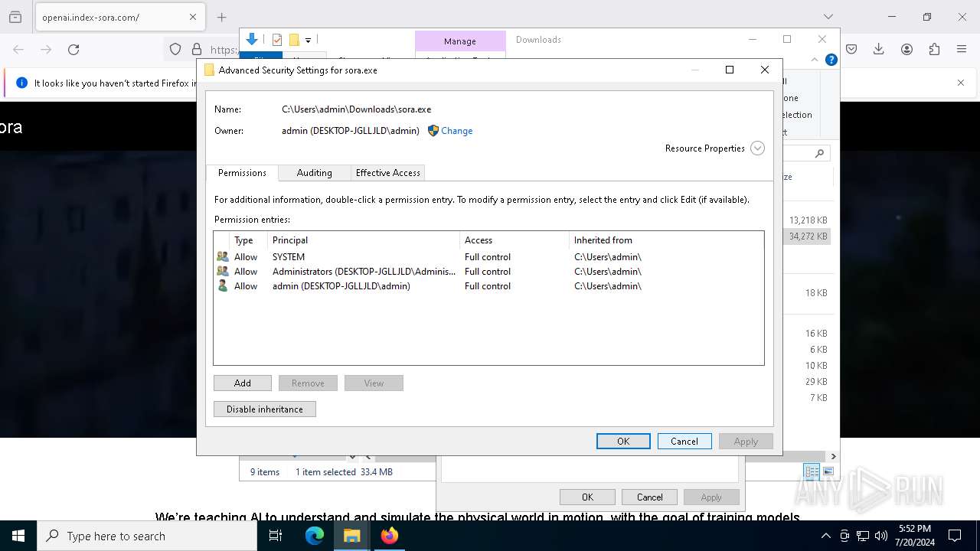Screen dimensions: 980x551
Task: Click the Advanced Security Settings folder title icon
Action: (x=209, y=70)
